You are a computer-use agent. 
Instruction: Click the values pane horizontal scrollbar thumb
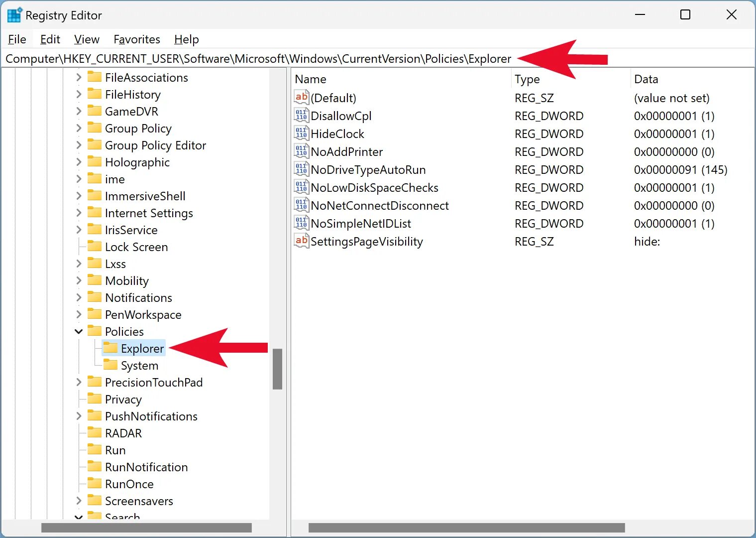(467, 528)
